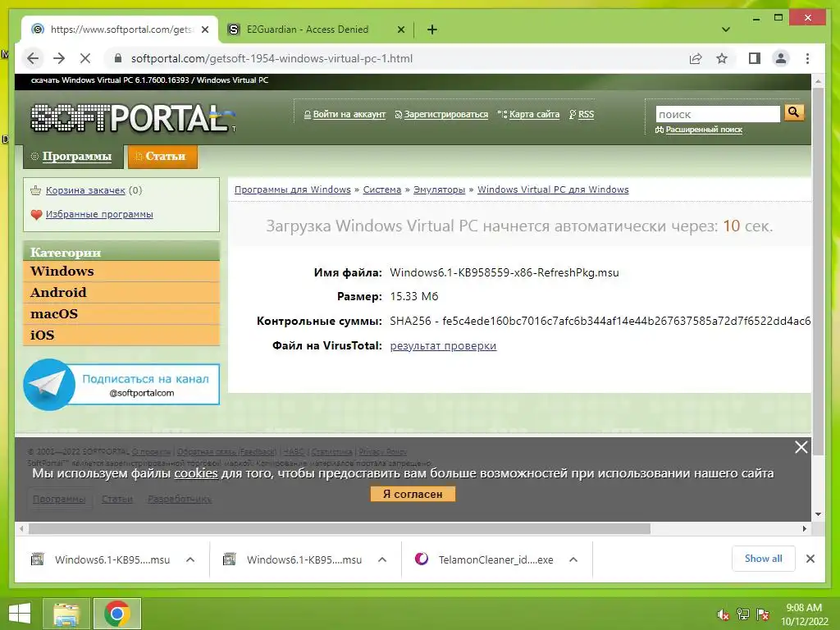Click the red heart favorites icon

pos(36,215)
